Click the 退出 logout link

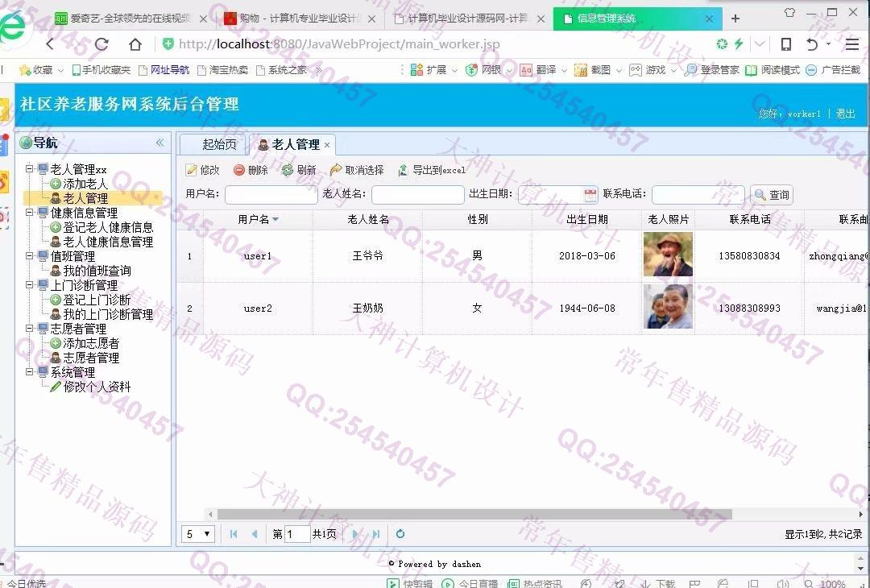pos(846,113)
